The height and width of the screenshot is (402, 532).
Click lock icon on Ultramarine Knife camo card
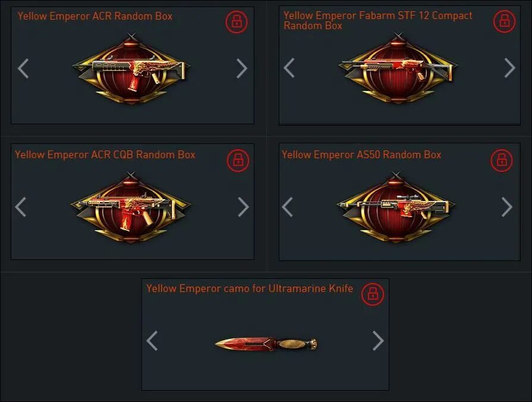tap(373, 294)
